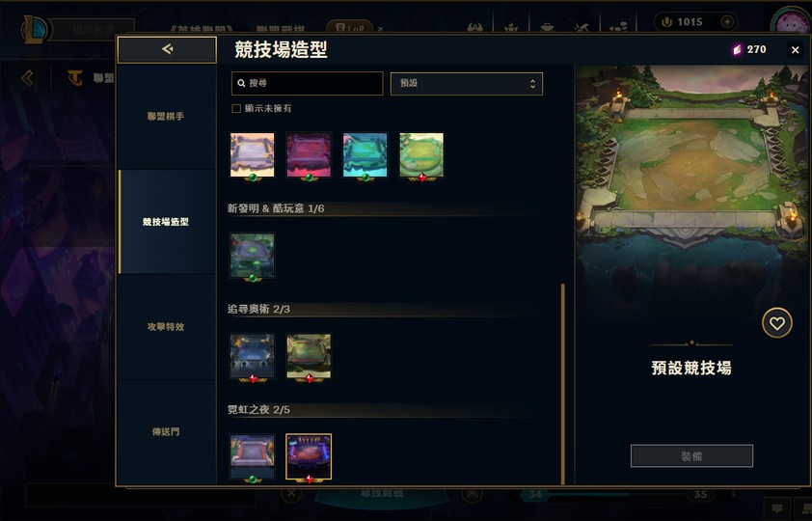This screenshot has width=812, height=521.
Task: Click the dropdown arrows on the 預設 selector
Action: coord(532,84)
